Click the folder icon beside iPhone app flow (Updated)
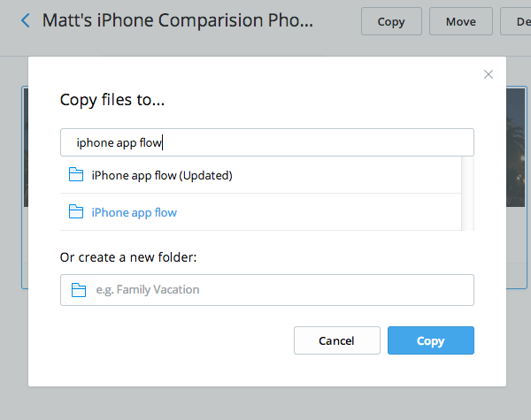The height and width of the screenshot is (420, 531). click(76, 175)
